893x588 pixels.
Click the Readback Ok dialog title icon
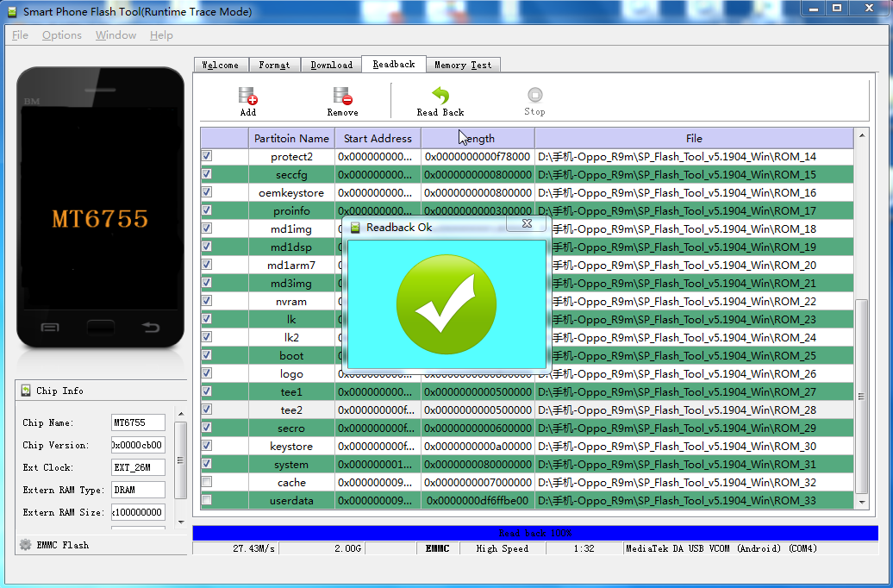click(355, 228)
